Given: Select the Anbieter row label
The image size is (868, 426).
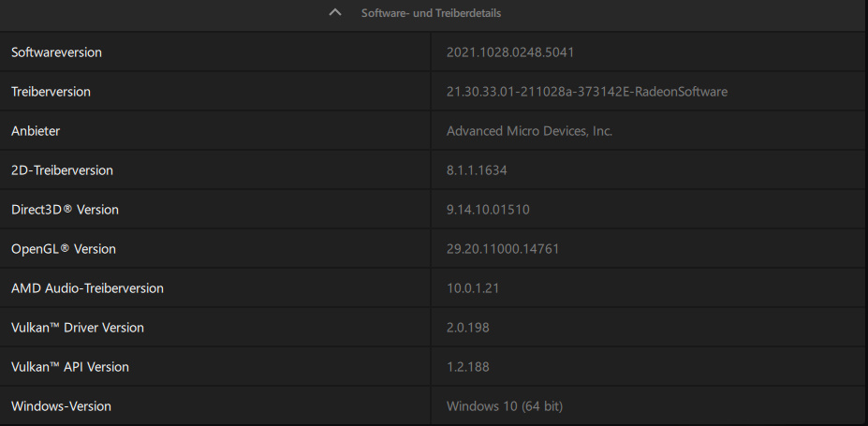Looking at the screenshot, I should (36, 131).
